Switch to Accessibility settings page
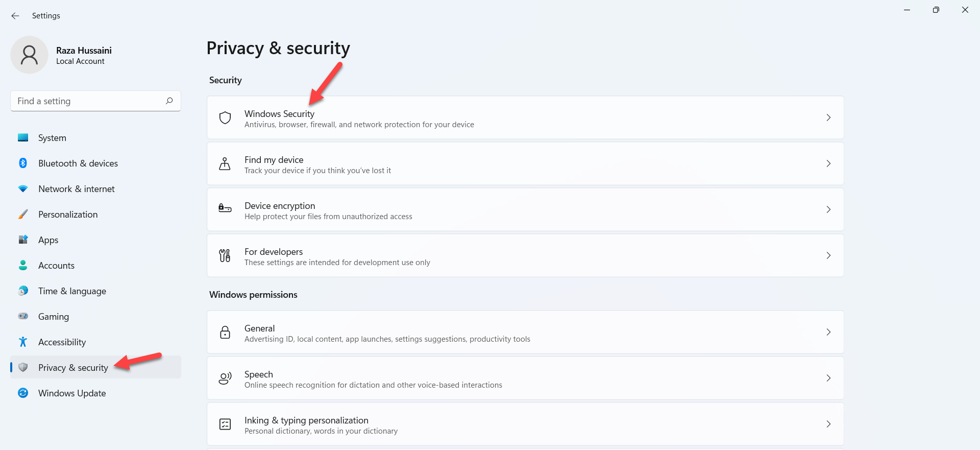This screenshot has width=980, height=450. [62, 342]
